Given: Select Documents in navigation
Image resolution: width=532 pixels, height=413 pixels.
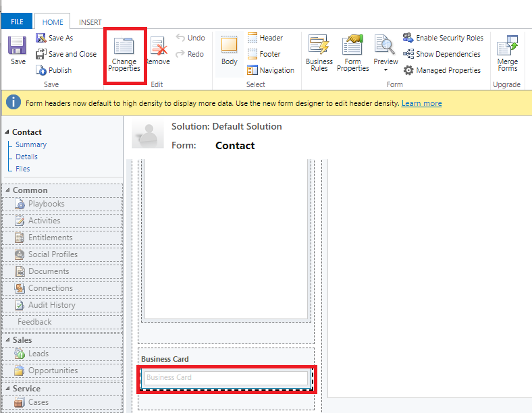Looking at the screenshot, I should [x=62, y=271].
